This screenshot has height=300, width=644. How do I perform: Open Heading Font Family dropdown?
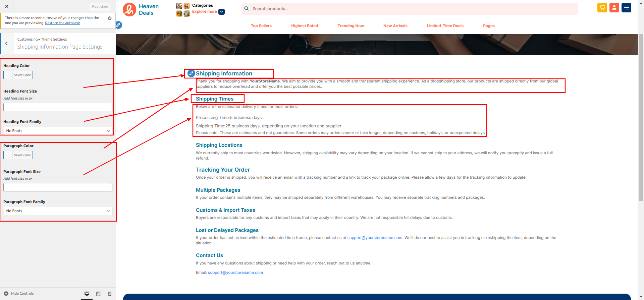(58, 131)
